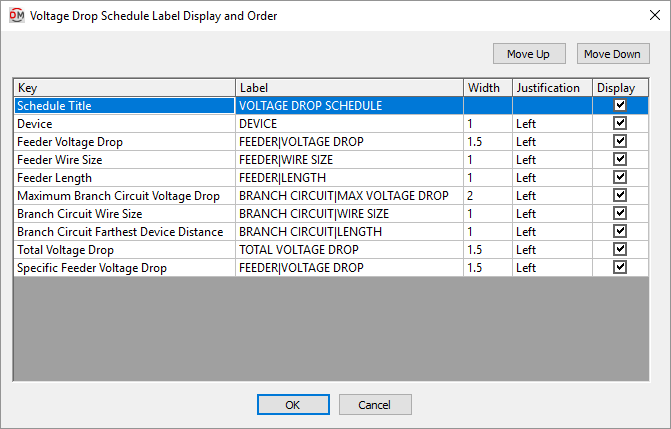
Task: Open Justification cell for Branch Circuit Wire Size
Action: coord(552,214)
